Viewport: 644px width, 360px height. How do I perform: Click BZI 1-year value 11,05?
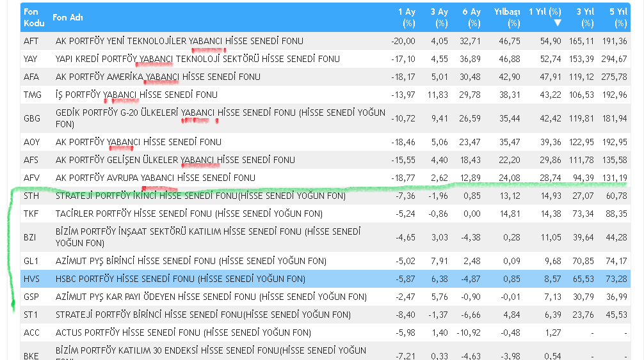click(x=551, y=239)
